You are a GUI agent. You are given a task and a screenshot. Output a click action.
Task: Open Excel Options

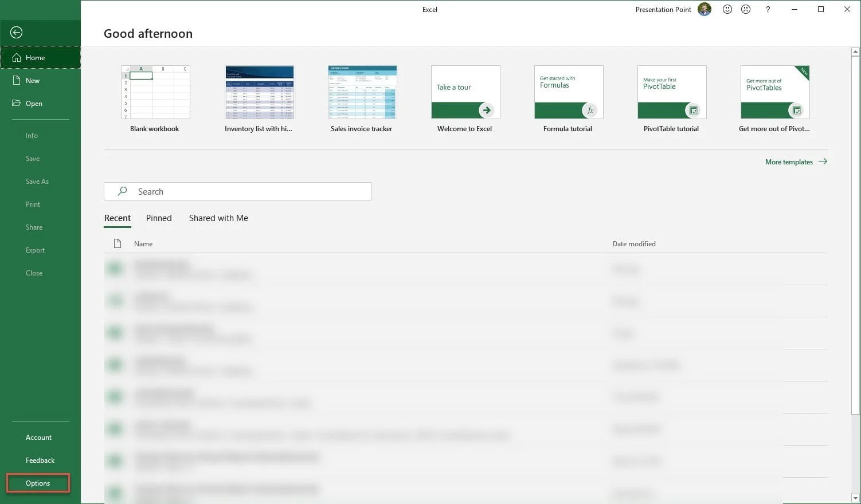pyautogui.click(x=37, y=483)
